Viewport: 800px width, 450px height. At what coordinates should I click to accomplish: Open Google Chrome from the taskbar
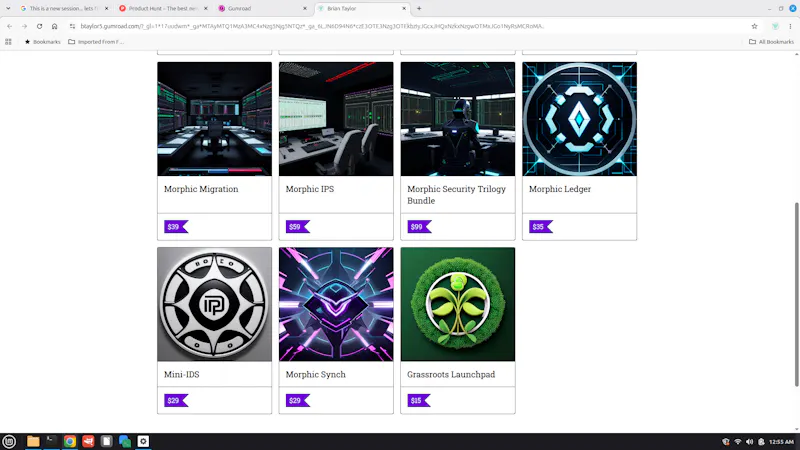(70, 441)
